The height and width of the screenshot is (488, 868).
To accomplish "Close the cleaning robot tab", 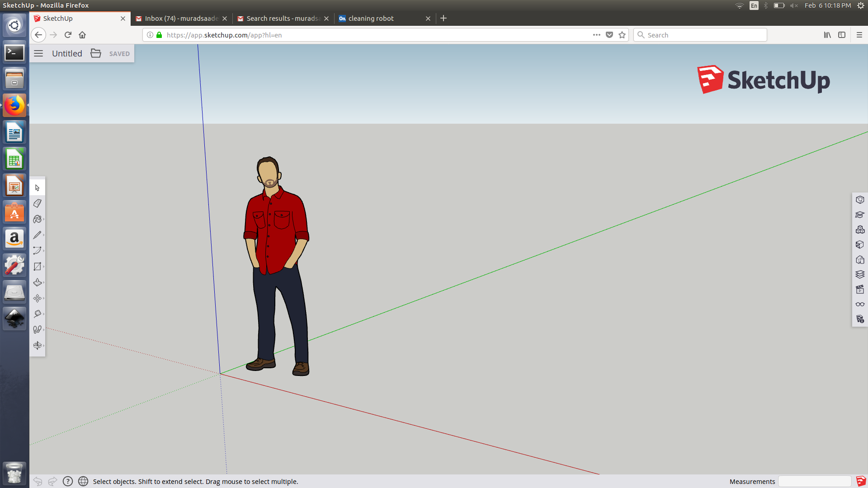I will [428, 19].
